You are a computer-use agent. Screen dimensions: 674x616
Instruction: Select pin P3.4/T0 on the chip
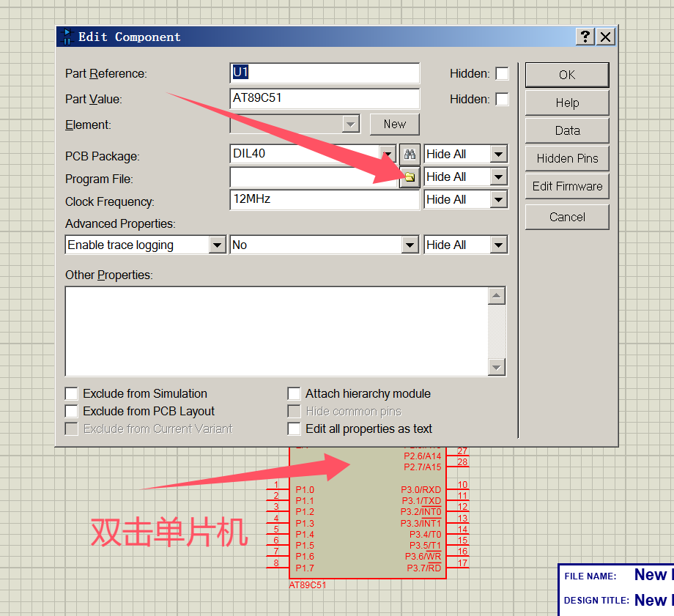(425, 534)
